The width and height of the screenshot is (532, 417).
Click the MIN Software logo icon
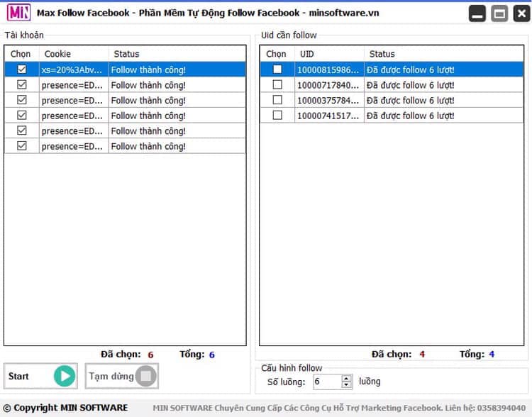pyautogui.click(x=18, y=13)
